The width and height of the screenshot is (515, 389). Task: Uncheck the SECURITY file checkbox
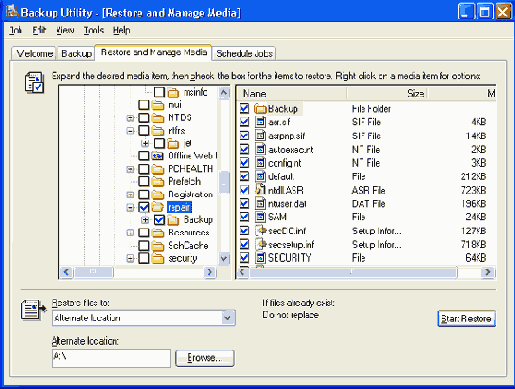[x=244, y=258]
